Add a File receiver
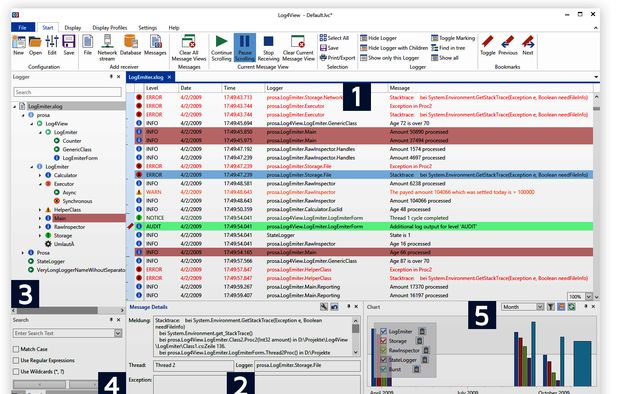 [87, 45]
